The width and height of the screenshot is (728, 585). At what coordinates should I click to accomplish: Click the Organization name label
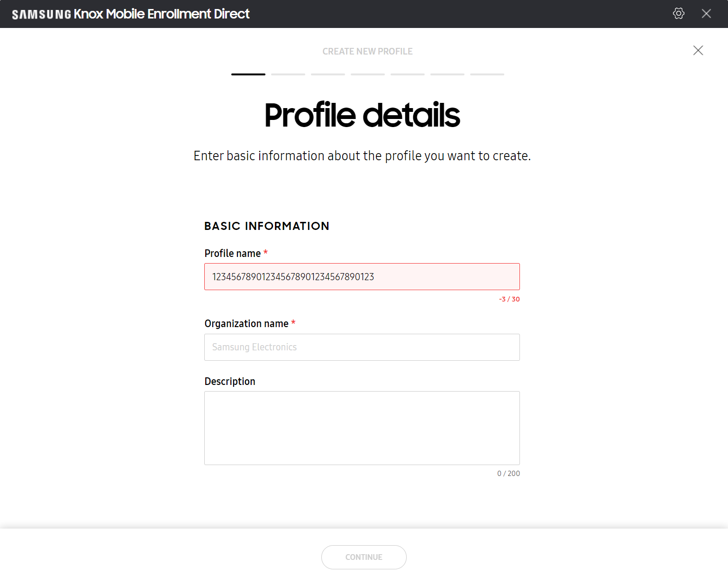(246, 324)
